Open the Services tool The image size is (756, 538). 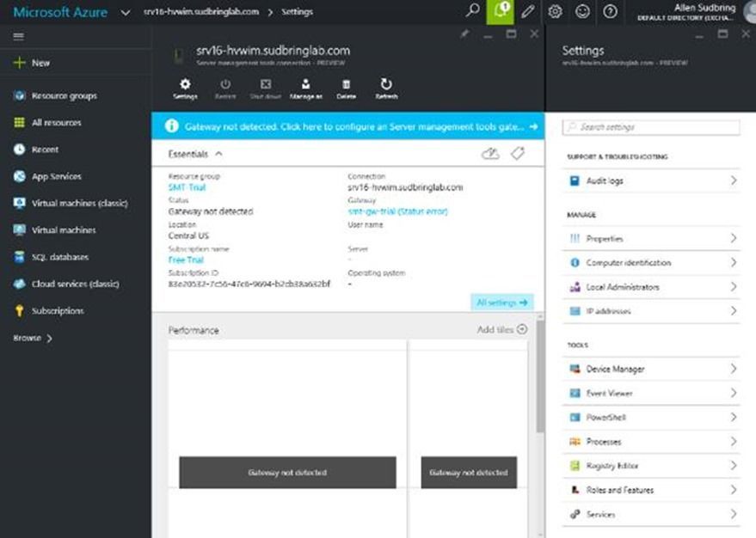[x=651, y=515]
